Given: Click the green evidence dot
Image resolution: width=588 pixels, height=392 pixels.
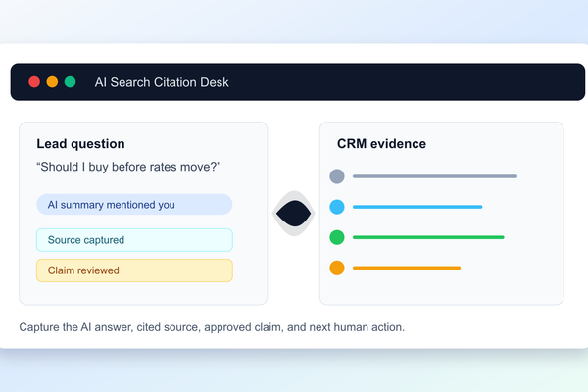Looking at the screenshot, I should pos(337,237).
